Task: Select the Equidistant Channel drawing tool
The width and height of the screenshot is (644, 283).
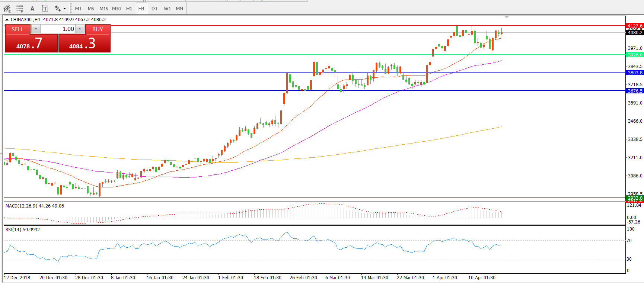Action: tap(7, 8)
